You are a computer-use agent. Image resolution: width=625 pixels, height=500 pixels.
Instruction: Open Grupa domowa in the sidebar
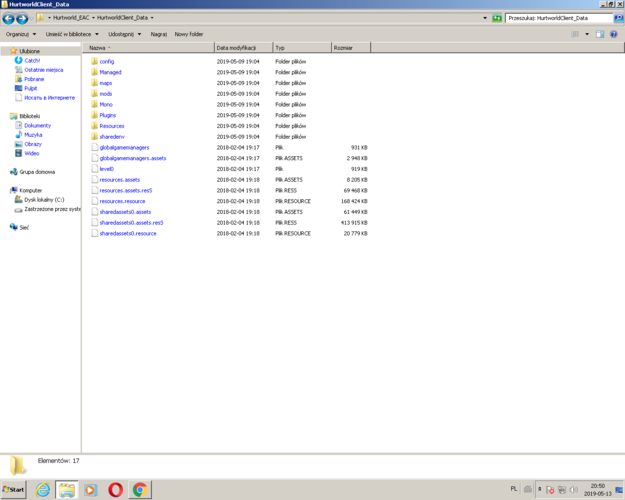click(x=37, y=172)
